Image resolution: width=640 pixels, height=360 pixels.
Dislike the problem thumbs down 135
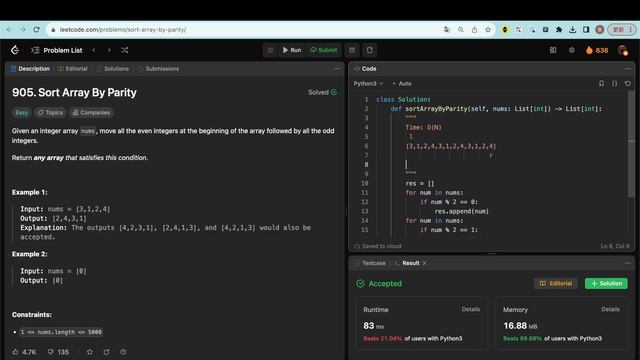(x=58, y=352)
